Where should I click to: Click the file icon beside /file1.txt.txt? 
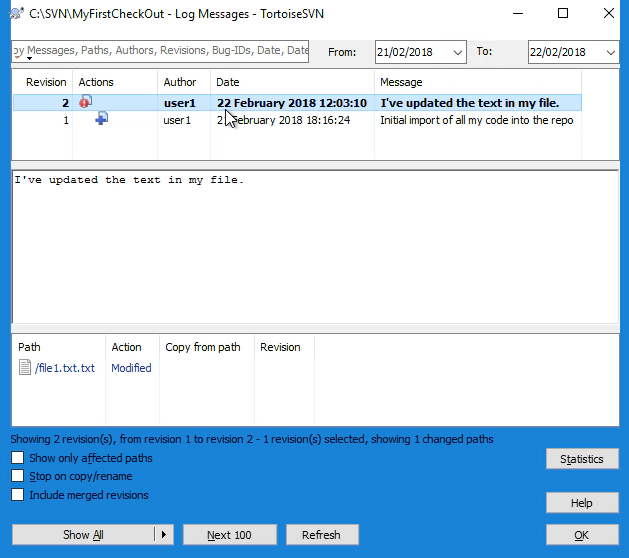click(x=25, y=367)
